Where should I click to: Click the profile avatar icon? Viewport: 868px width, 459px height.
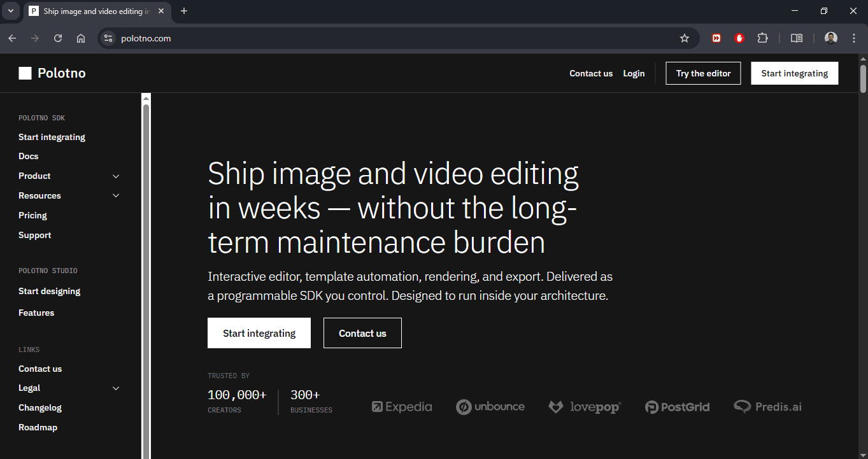(x=830, y=38)
